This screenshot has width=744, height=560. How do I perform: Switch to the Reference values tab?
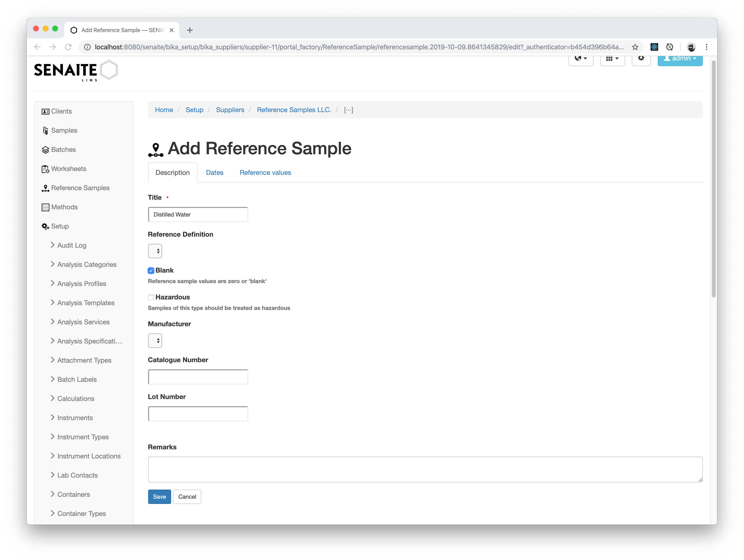(x=265, y=173)
